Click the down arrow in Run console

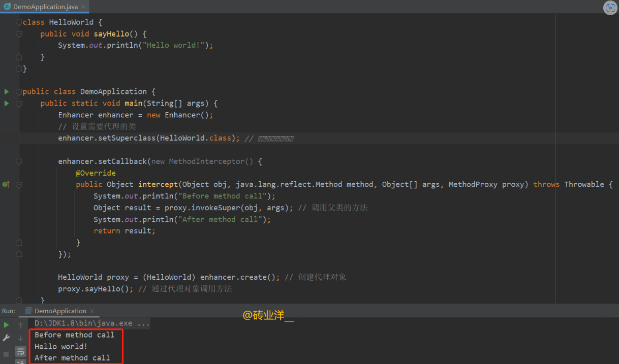(20, 338)
